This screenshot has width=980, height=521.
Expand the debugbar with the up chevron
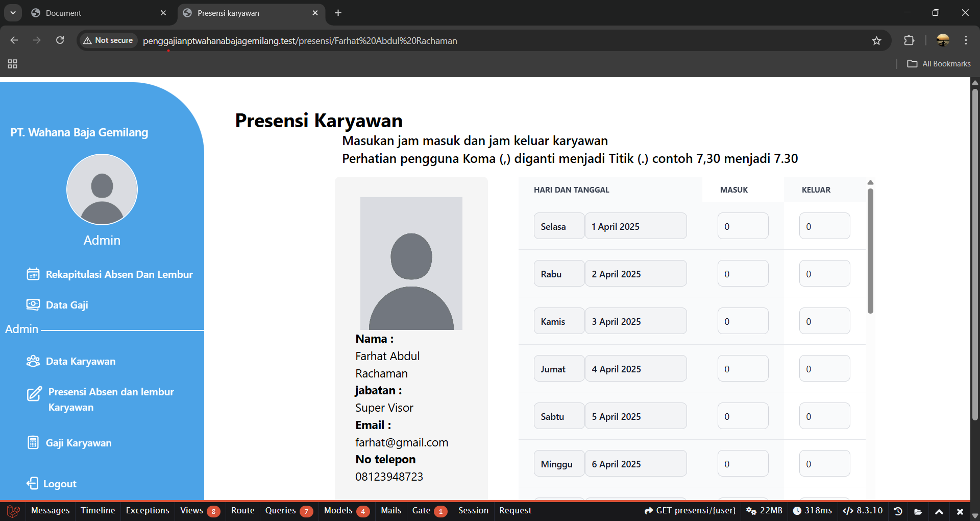click(939, 511)
